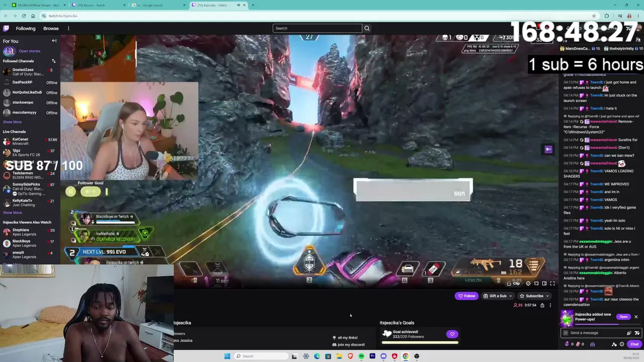The width and height of the screenshot is (644, 362).
Task: Toggle theatre mode on the player
Action: click(544, 284)
